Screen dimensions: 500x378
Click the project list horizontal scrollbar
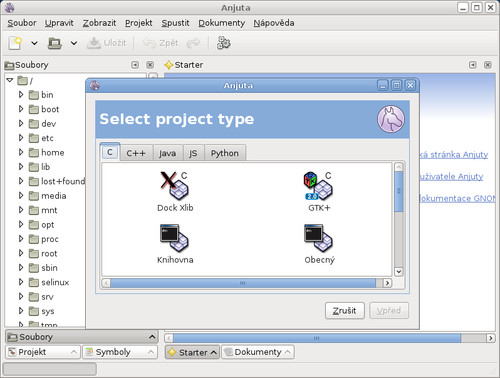pyautogui.click(x=243, y=283)
